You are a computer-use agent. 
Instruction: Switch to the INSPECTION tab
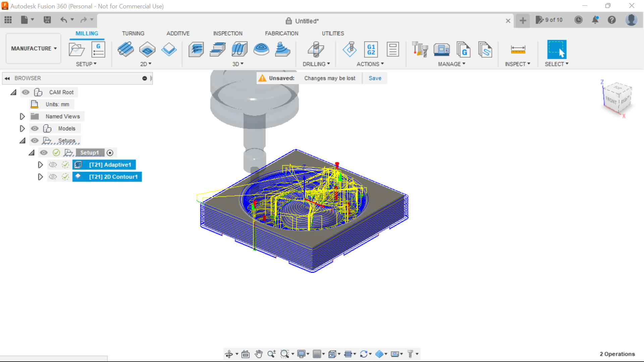click(228, 34)
